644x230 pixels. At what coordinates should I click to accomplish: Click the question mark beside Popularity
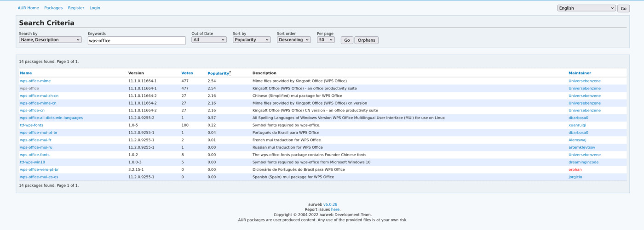(x=230, y=72)
